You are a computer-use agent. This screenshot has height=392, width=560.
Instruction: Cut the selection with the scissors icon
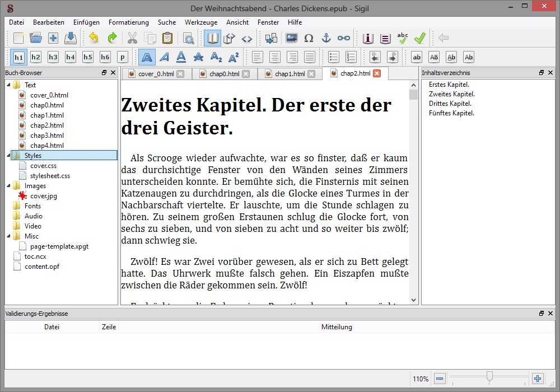[x=133, y=38]
